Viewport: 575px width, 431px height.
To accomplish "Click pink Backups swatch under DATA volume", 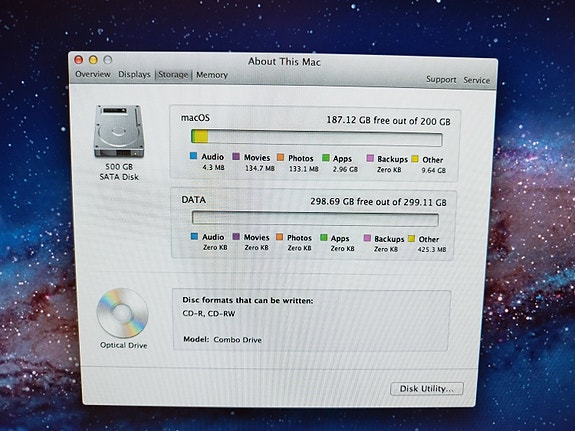I will 367,238.
